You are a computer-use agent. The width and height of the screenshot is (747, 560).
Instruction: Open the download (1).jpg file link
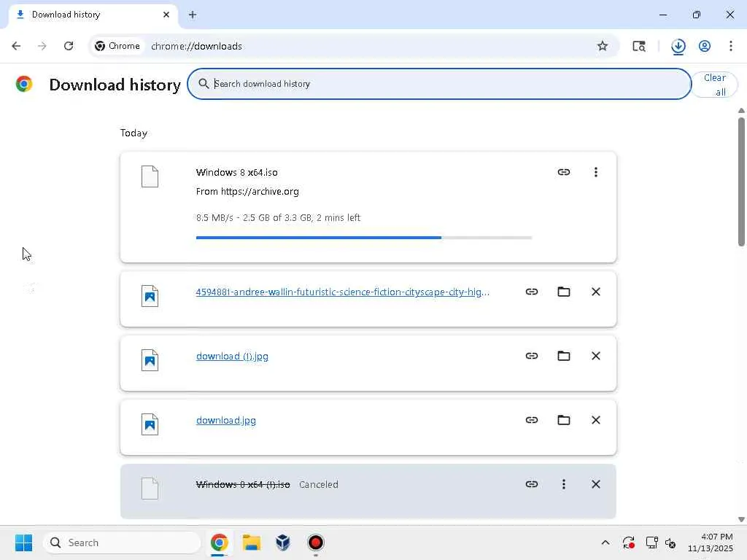(x=232, y=356)
